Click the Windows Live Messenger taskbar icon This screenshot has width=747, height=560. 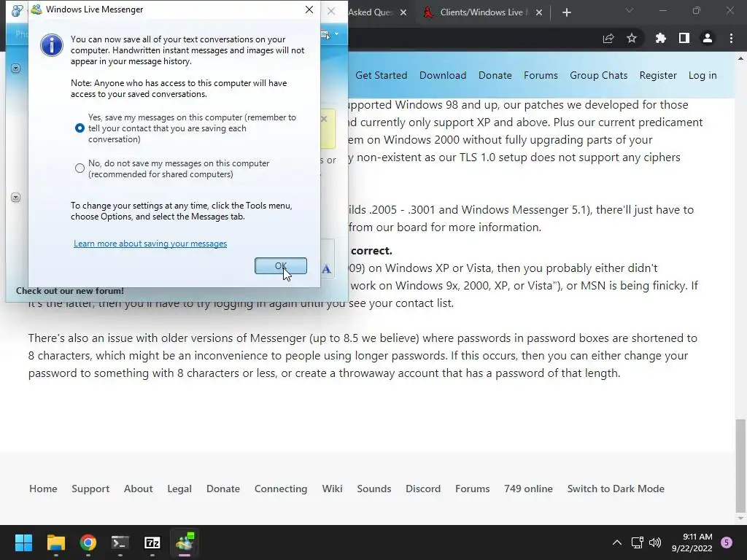coord(185,542)
